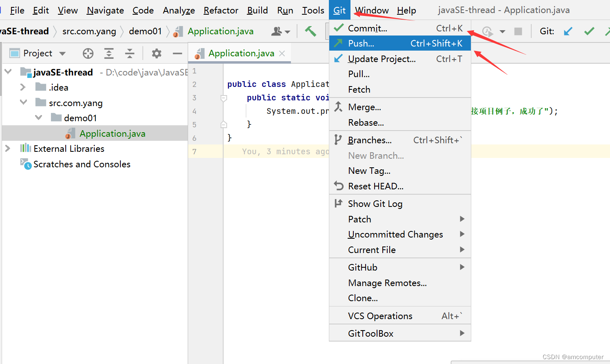610x364 pixels.
Task: Open the File menu
Action: [17, 10]
